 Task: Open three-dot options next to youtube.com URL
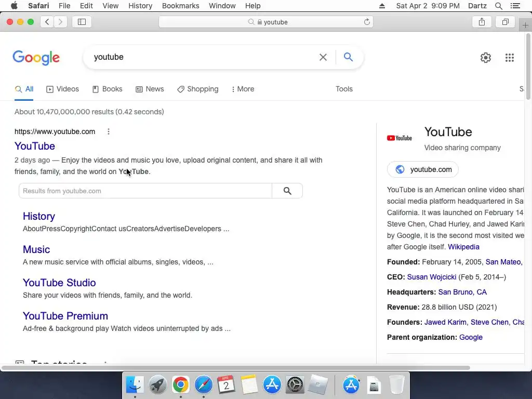109,131
